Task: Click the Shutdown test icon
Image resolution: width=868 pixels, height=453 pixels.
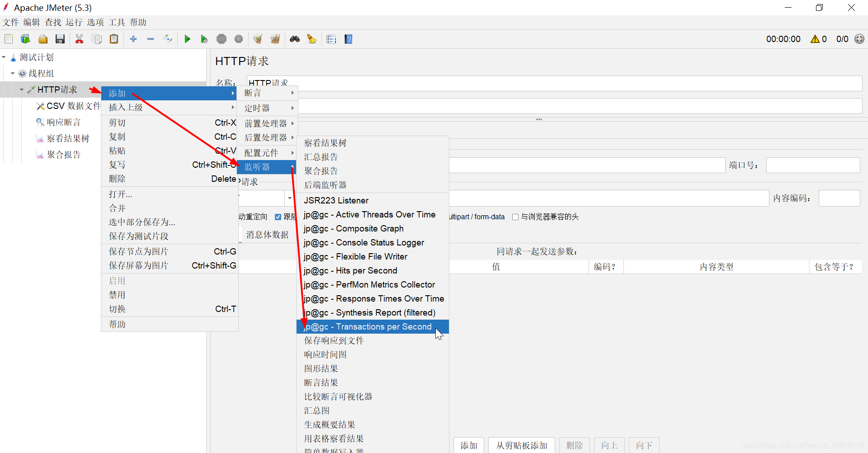Action: click(239, 39)
